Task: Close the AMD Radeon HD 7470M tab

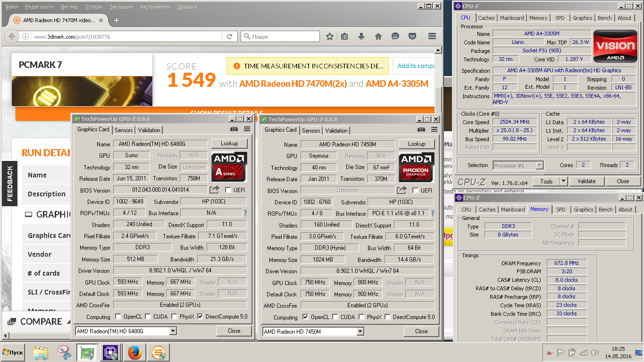Action: [101, 20]
